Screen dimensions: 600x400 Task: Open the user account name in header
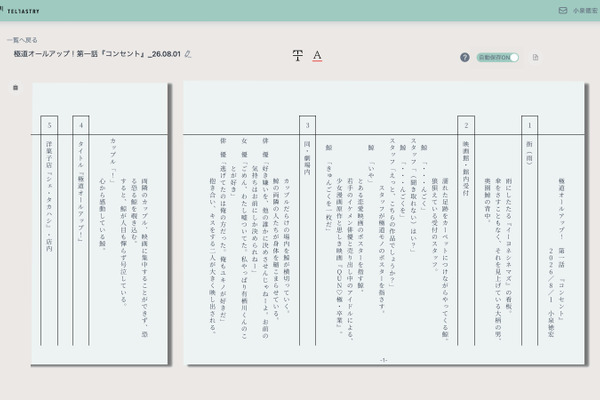[x=585, y=11]
